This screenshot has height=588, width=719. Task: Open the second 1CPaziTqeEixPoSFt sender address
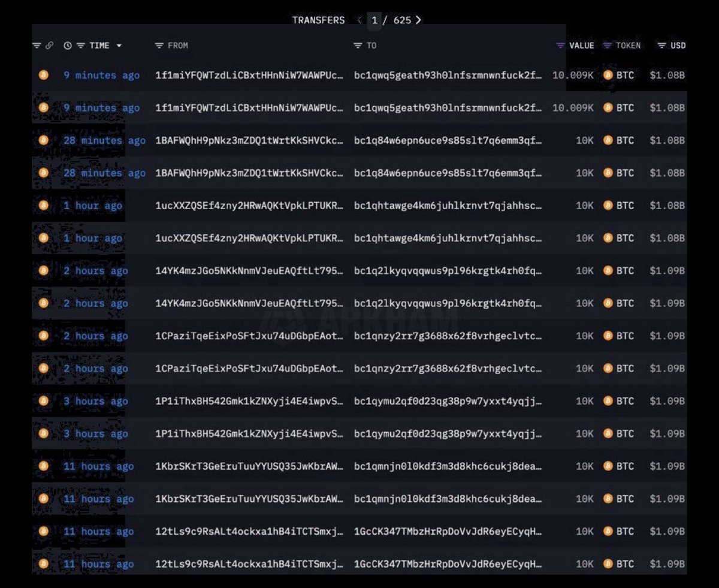tap(249, 369)
